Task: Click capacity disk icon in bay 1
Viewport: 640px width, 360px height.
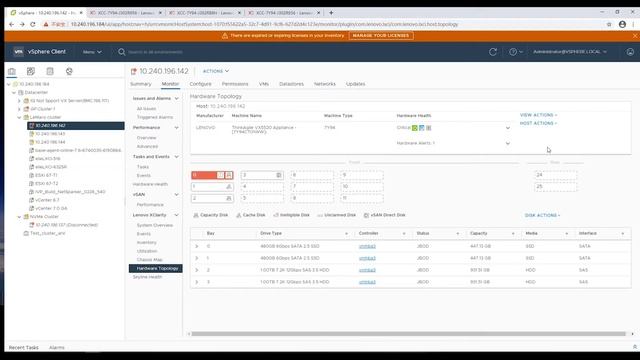Action: tap(229, 187)
